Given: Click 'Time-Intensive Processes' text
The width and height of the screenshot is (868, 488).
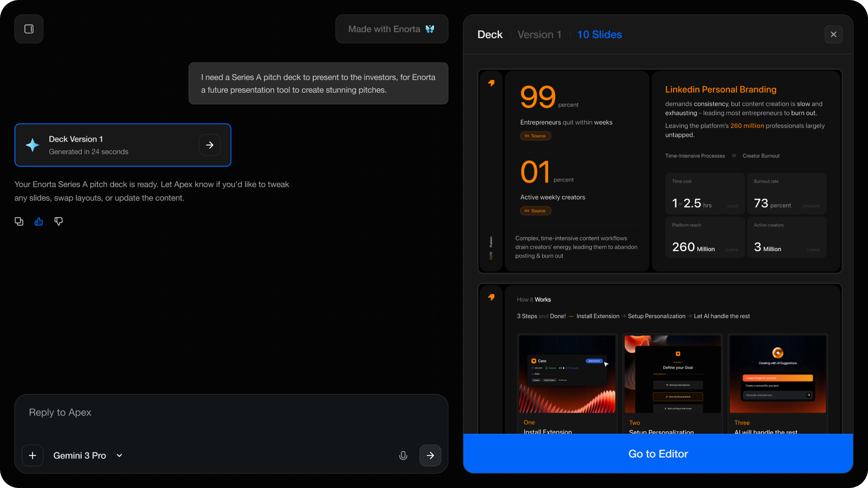Looking at the screenshot, I should click(x=695, y=156).
